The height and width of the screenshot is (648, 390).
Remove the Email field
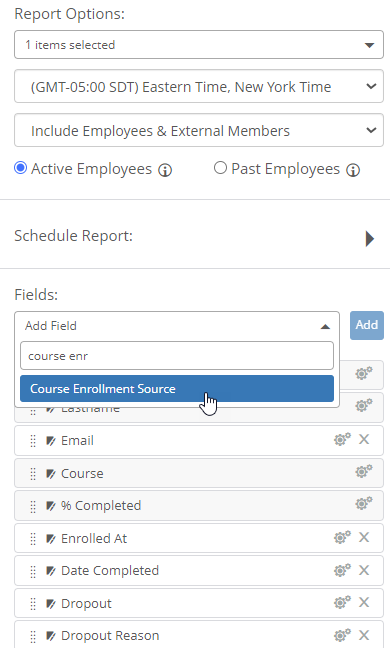pyautogui.click(x=364, y=439)
